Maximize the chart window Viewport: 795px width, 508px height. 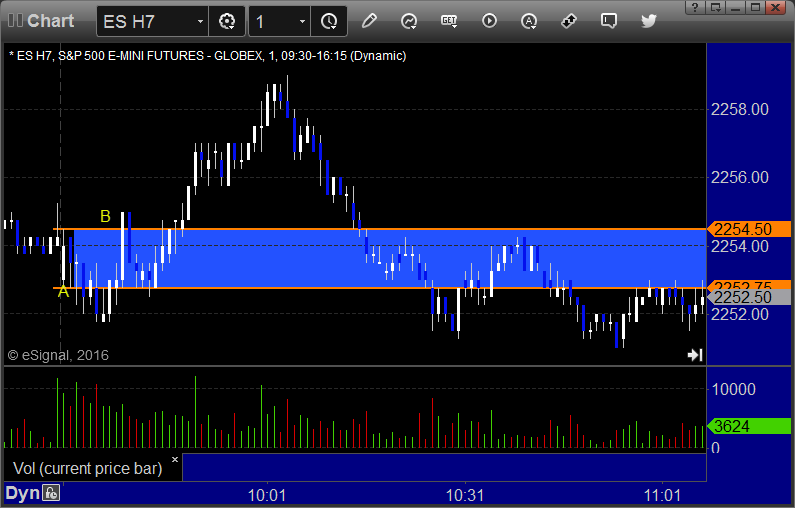point(755,7)
